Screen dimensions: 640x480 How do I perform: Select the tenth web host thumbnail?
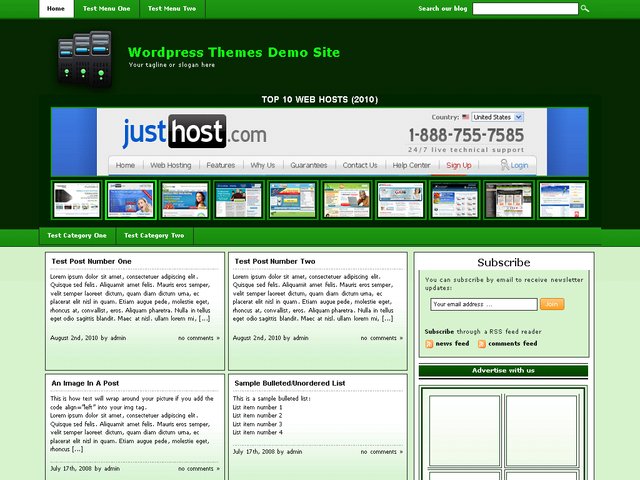[x=562, y=200]
